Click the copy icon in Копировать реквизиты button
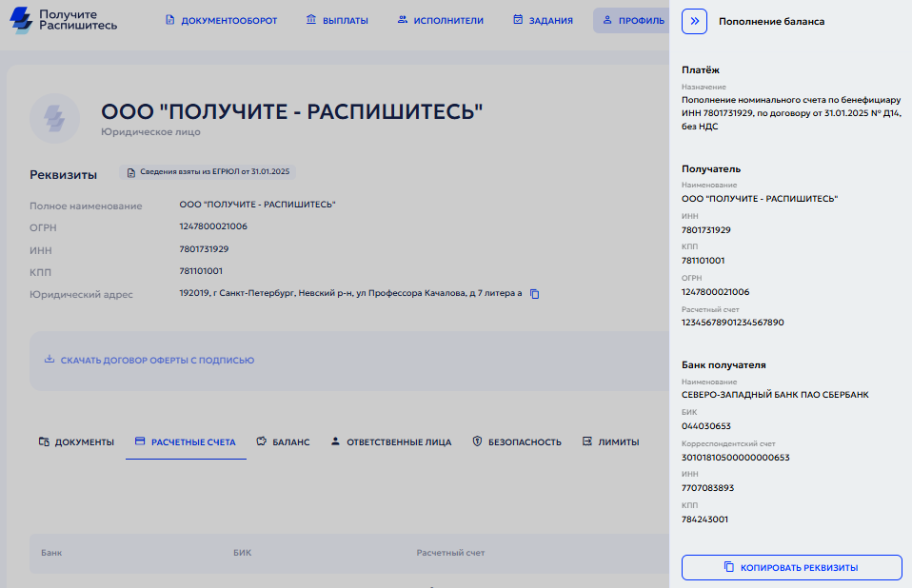Image resolution: width=912 pixels, height=588 pixels. (729, 566)
